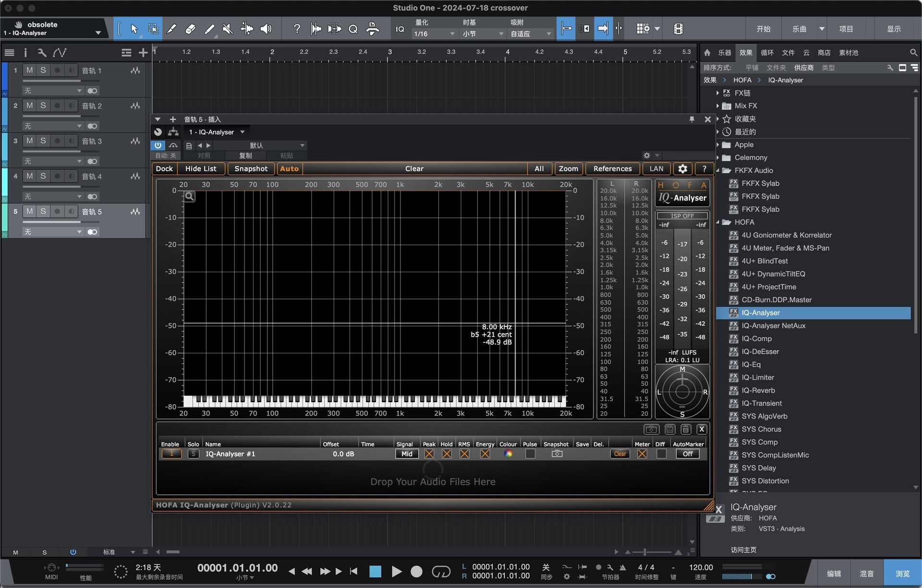This screenshot has height=588, width=922.
Task: Click the Snapshot button
Action: [x=251, y=168]
